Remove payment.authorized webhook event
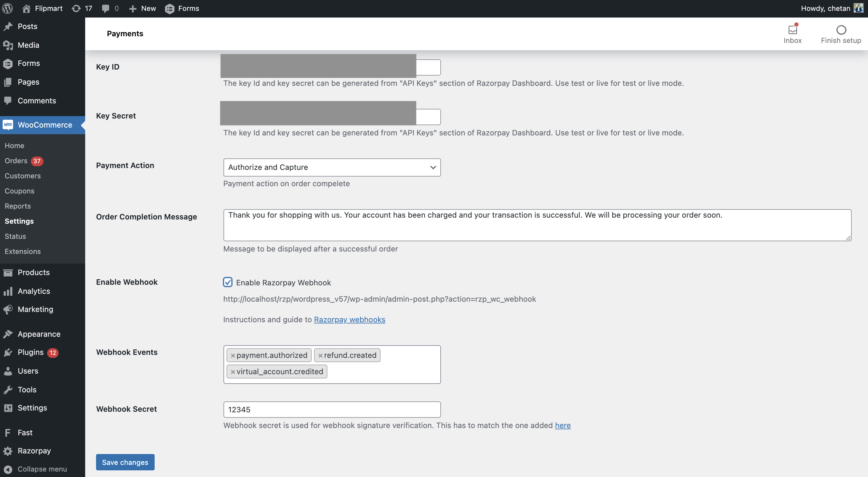This screenshot has height=477, width=868. [233, 355]
